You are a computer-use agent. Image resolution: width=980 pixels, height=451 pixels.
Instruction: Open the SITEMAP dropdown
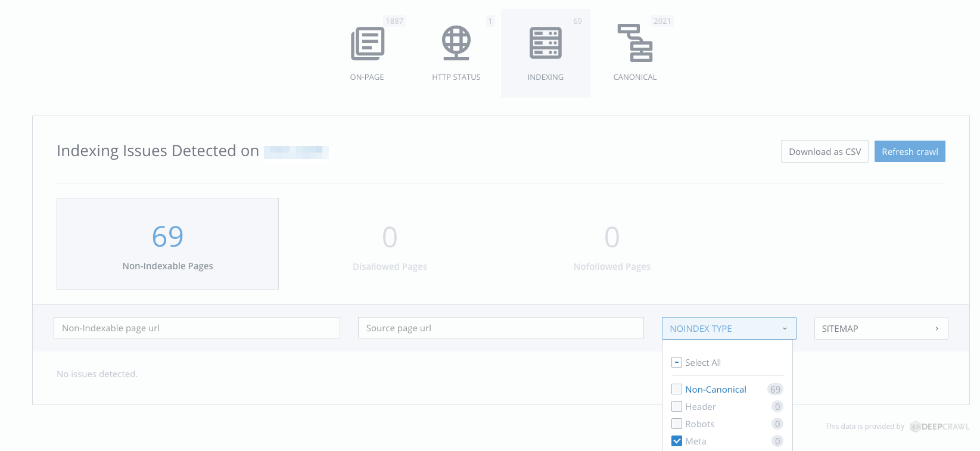click(x=881, y=328)
